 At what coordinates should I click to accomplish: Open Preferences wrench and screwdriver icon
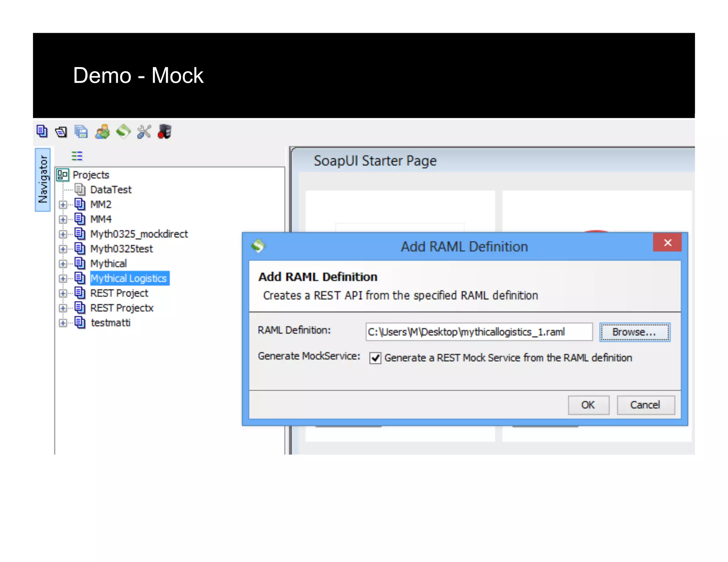[x=144, y=132]
